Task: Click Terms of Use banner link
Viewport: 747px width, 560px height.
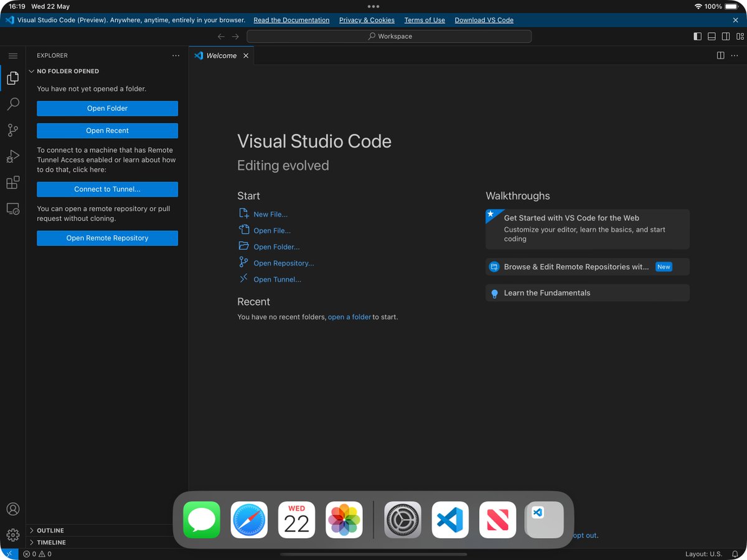Action: click(425, 20)
